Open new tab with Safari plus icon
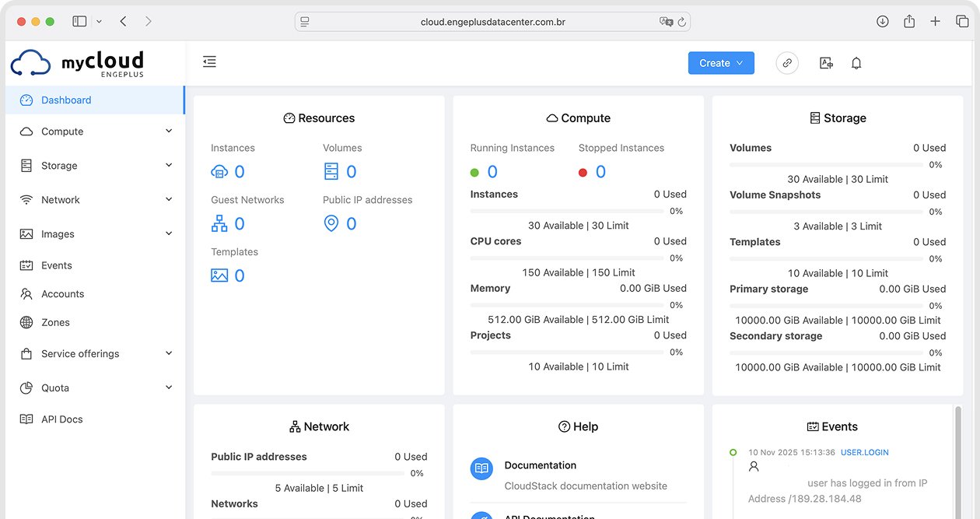This screenshot has height=519, width=980. click(936, 22)
